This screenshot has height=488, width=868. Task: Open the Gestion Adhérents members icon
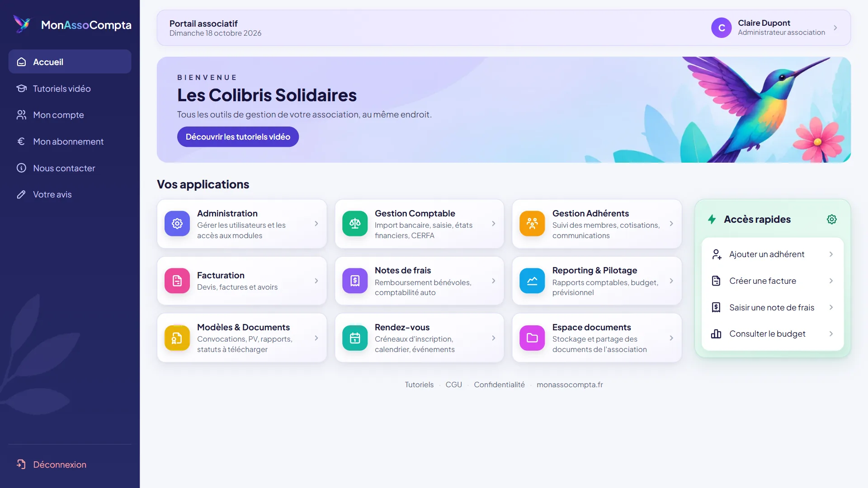[532, 224]
